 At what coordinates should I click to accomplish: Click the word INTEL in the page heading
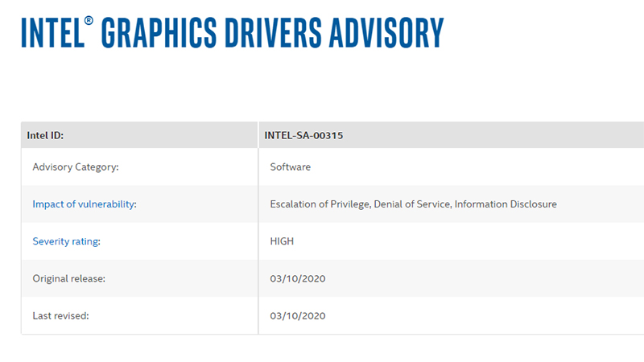coord(50,33)
